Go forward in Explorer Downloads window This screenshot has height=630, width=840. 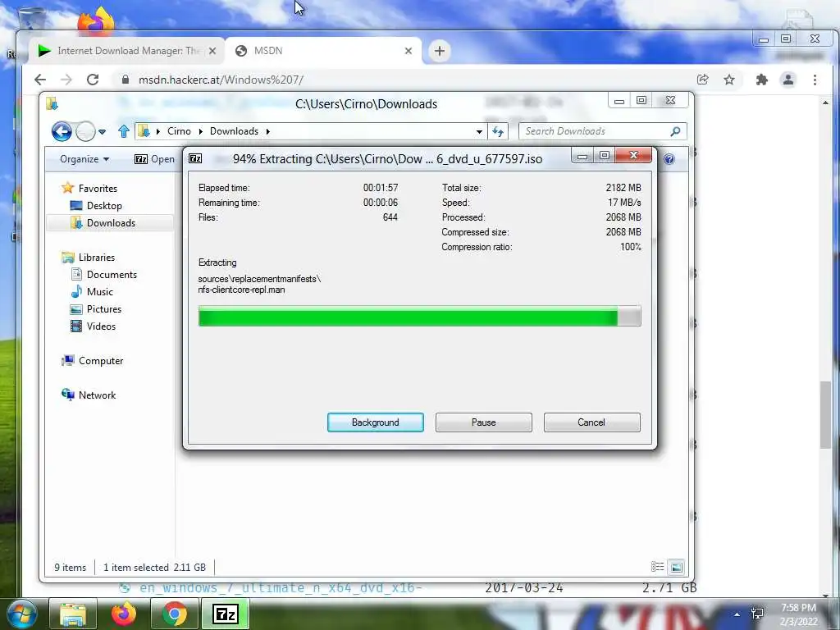(x=85, y=131)
